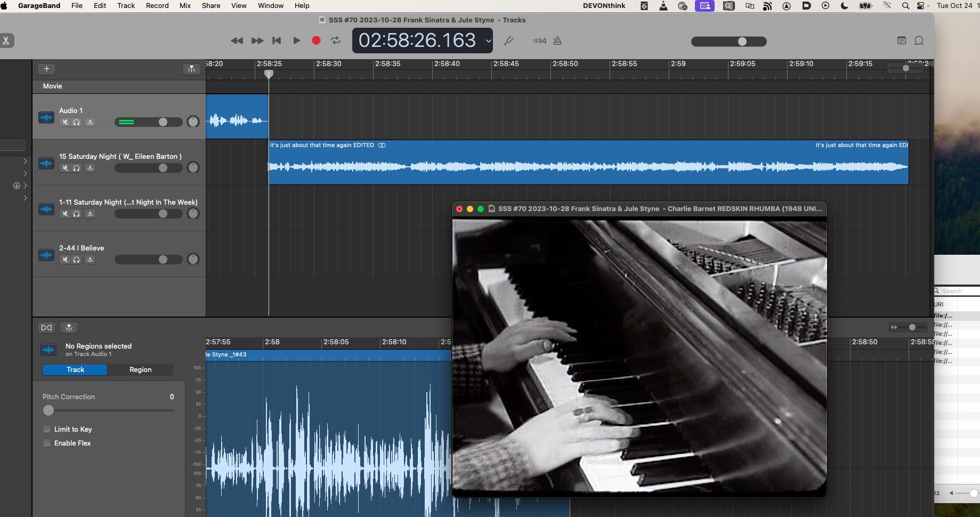Mute the 2-44 I Believe track
980x517 pixels.
(x=65, y=260)
